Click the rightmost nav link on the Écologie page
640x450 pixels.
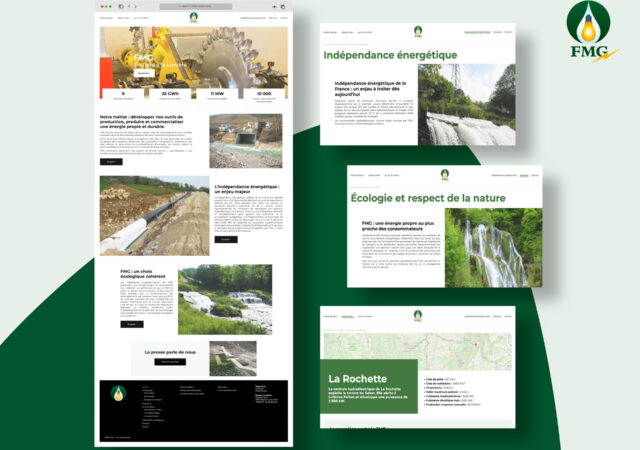[x=535, y=176]
